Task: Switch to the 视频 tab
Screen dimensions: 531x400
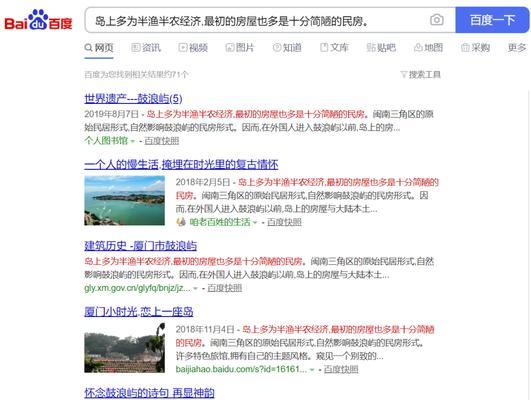Action: click(x=193, y=48)
